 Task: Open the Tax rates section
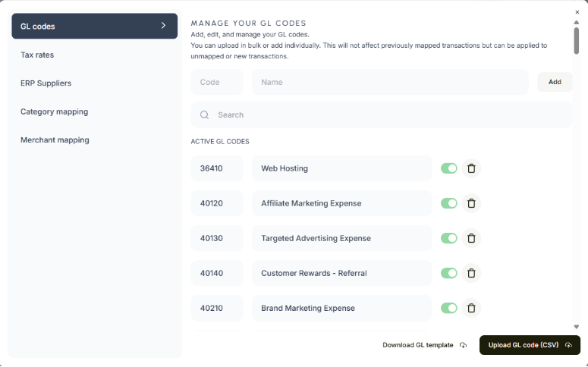pos(37,55)
